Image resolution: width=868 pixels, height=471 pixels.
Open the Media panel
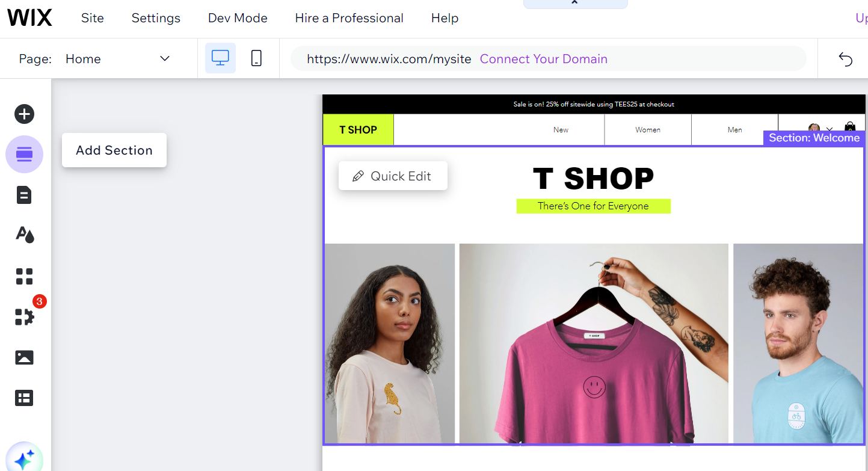click(x=24, y=357)
